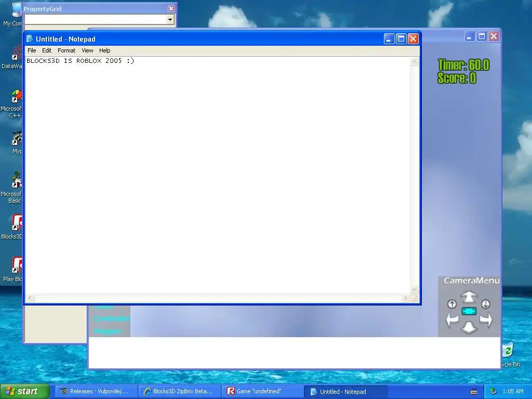The height and width of the screenshot is (399, 532).
Task: Open Notepad's View menu
Action: (87, 50)
